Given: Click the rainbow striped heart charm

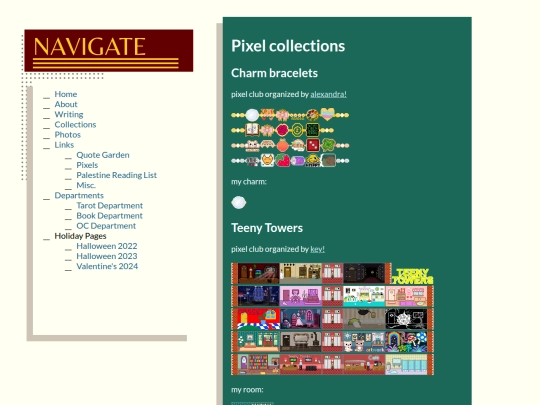Looking at the screenshot, I should tap(327, 114).
